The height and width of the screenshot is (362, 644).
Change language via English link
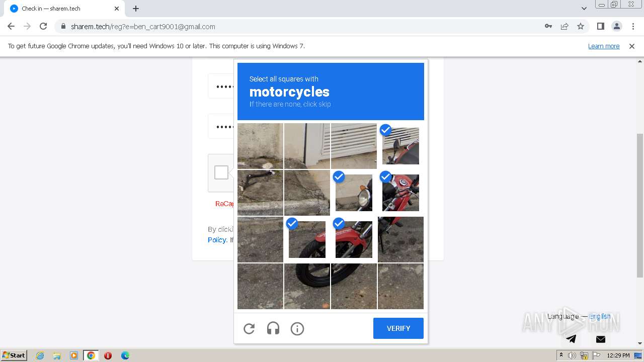600,316
